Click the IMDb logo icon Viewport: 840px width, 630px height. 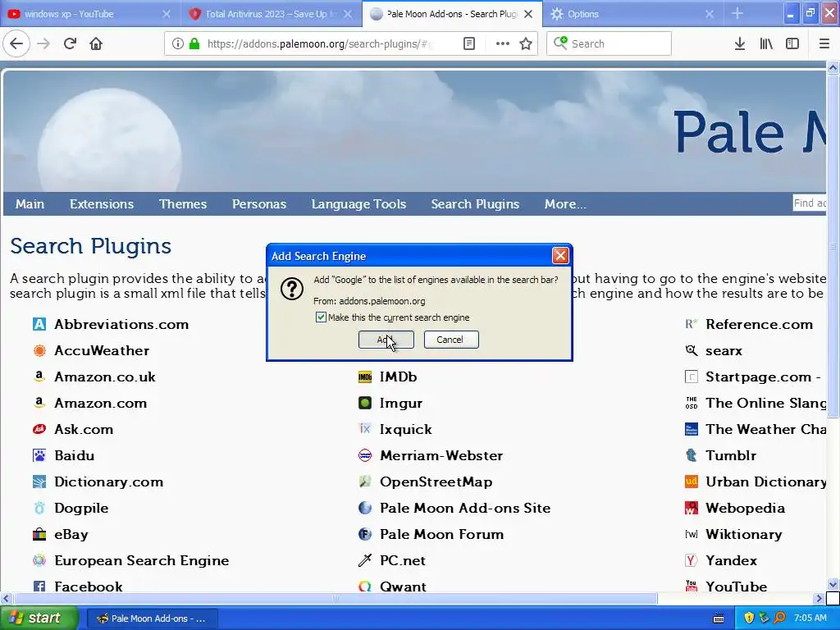pos(365,377)
